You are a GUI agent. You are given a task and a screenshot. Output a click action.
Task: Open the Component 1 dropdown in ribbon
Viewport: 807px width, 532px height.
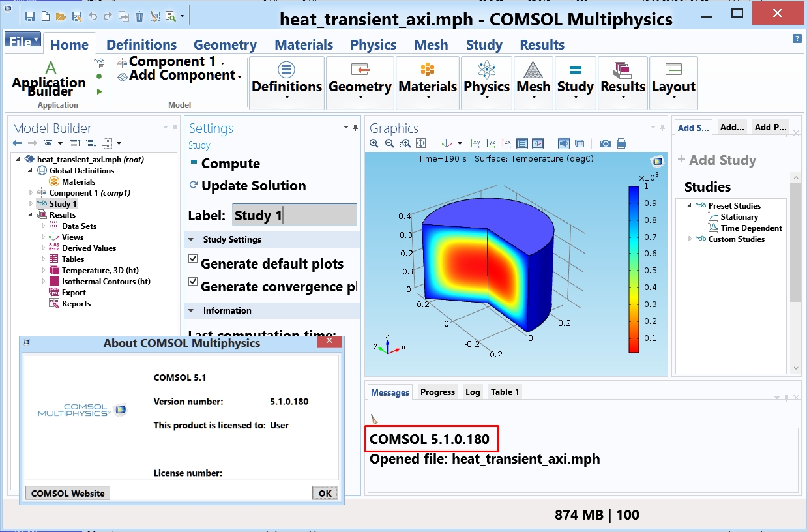click(x=223, y=63)
